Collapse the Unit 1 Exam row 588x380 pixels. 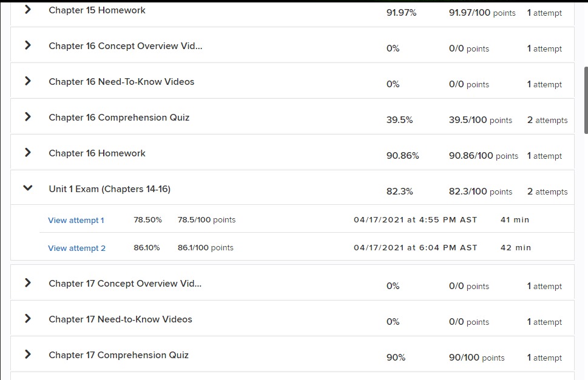point(27,188)
